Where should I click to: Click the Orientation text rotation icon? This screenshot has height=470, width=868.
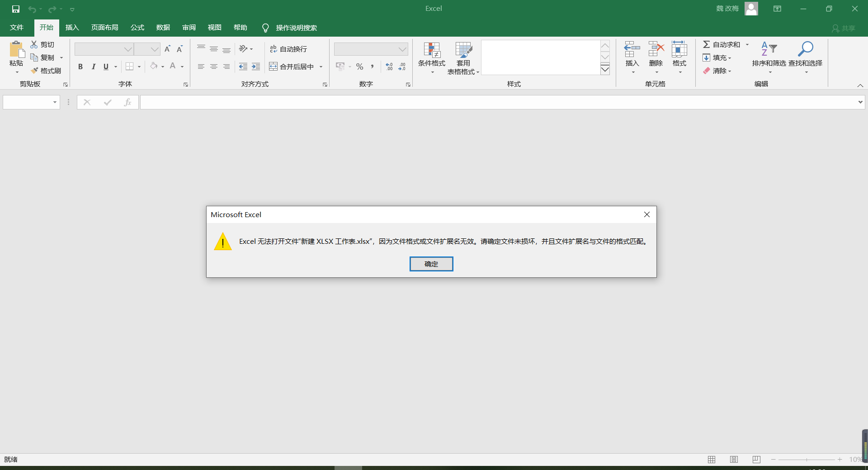pos(243,49)
